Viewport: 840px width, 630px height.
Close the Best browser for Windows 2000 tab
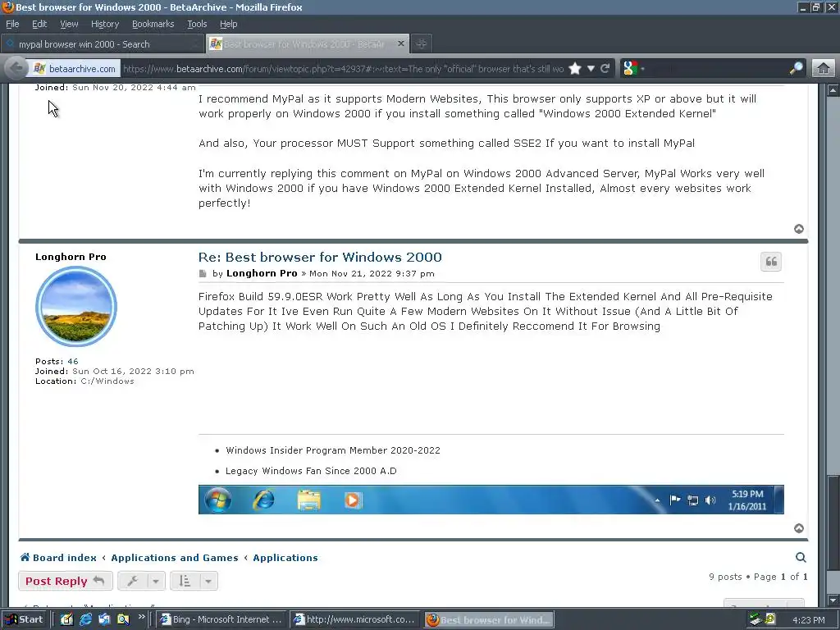[400, 43]
